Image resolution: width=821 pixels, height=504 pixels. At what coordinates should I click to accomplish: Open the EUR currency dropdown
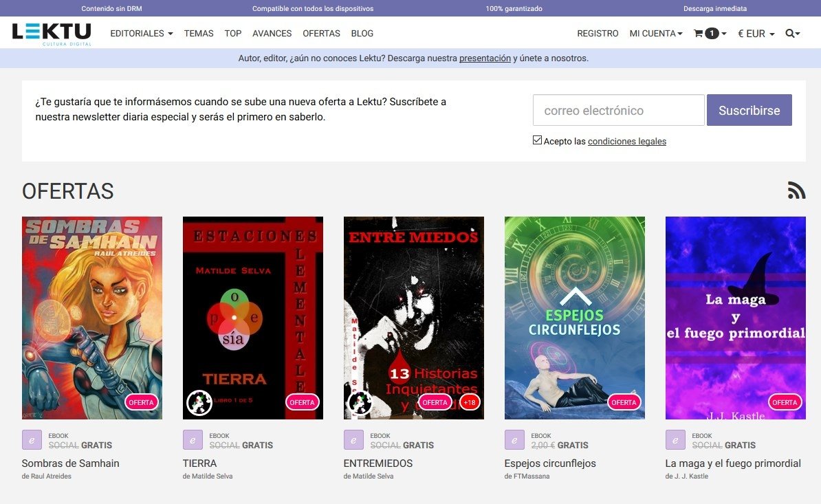click(x=756, y=34)
